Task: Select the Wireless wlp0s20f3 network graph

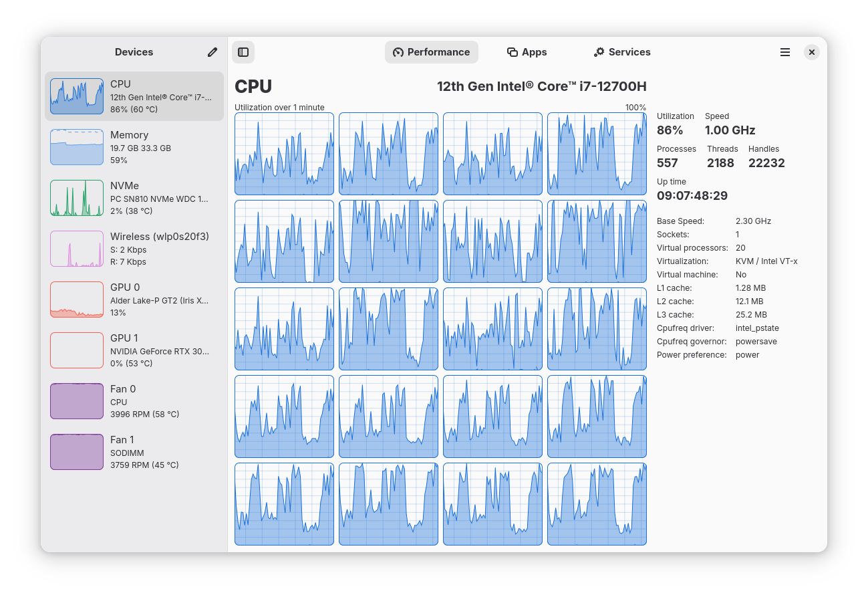Action: [x=77, y=249]
